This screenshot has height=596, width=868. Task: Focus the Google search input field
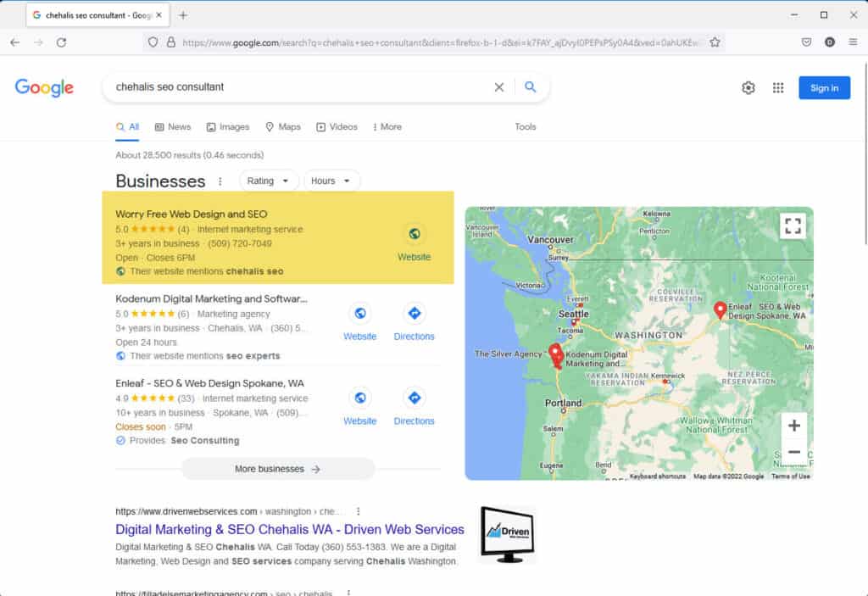tap(299, 87)
